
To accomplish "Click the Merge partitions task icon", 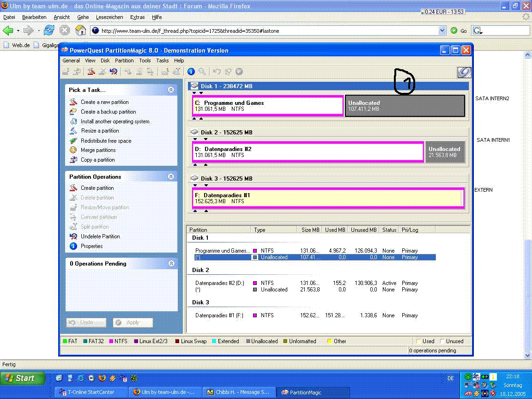I will point(73,150).
